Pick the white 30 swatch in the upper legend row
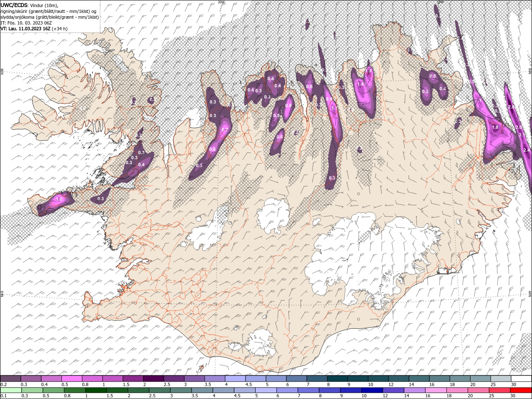532x399 pixels. click(x=521, y=379)
